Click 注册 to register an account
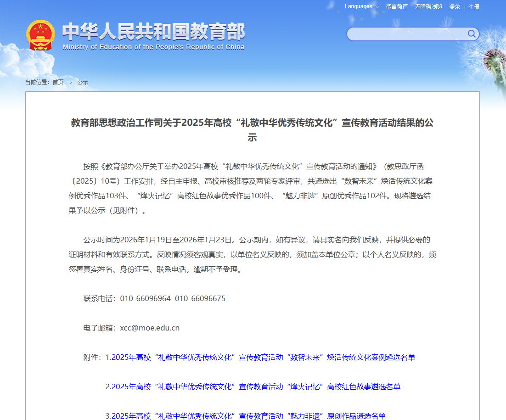The height and width of the screenshot is (420, 506). 474,6
